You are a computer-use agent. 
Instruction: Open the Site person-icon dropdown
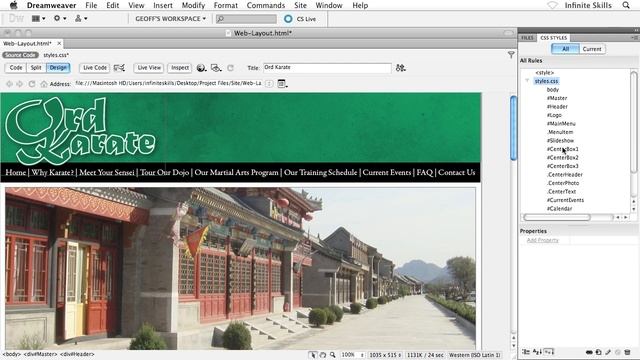pos(80,18)
